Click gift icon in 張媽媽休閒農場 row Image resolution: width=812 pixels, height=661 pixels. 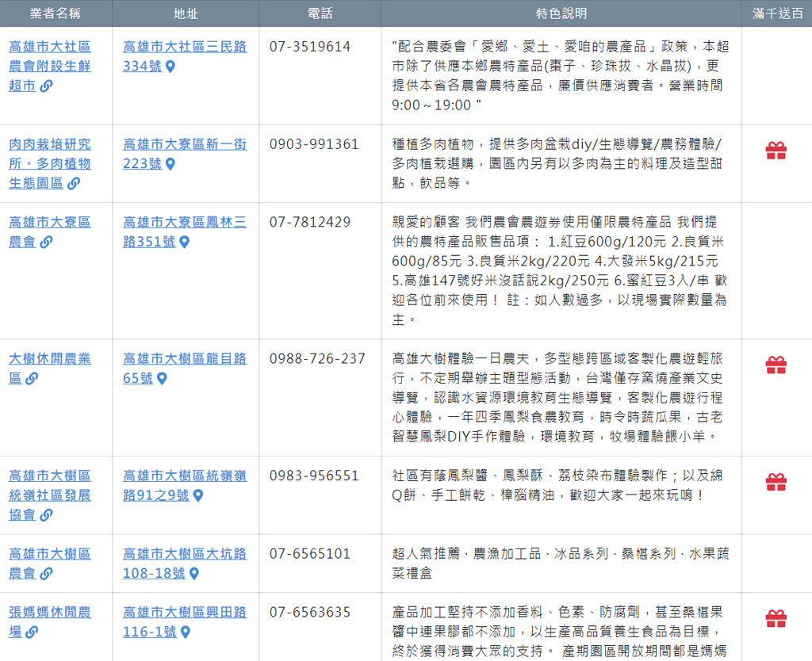(776, 618)
